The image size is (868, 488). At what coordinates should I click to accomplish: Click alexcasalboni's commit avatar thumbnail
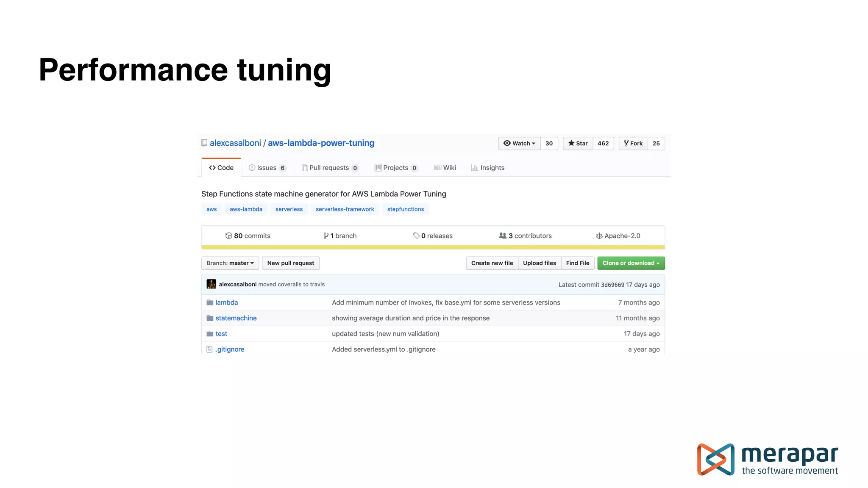211,284
